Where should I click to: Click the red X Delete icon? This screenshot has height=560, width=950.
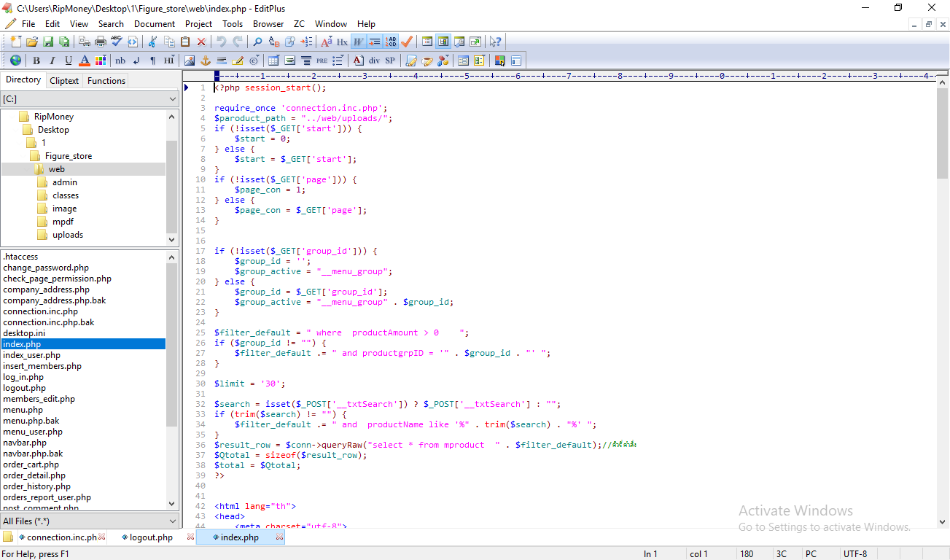201,42
